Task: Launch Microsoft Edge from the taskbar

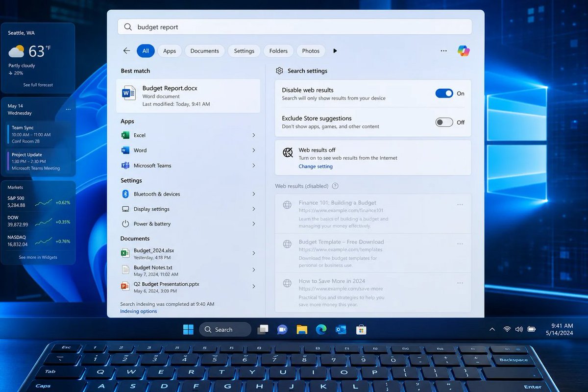Action: tap(321, 329)
